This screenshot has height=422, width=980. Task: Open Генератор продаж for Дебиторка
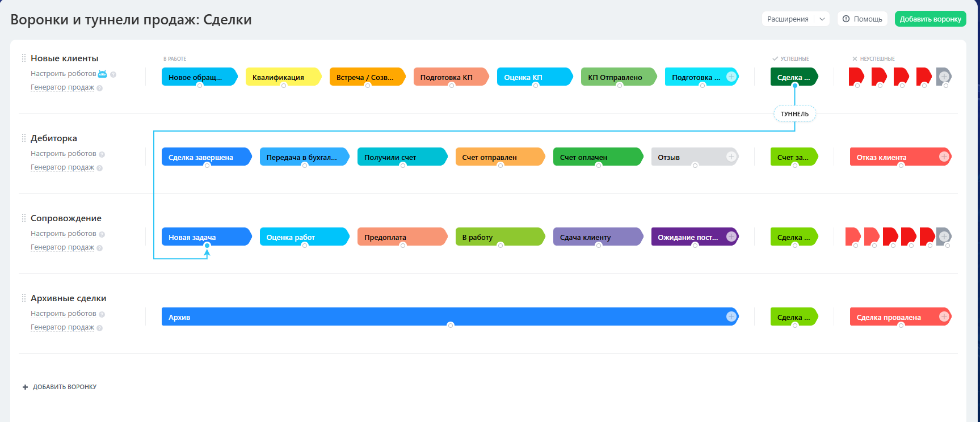click(62, 167)
